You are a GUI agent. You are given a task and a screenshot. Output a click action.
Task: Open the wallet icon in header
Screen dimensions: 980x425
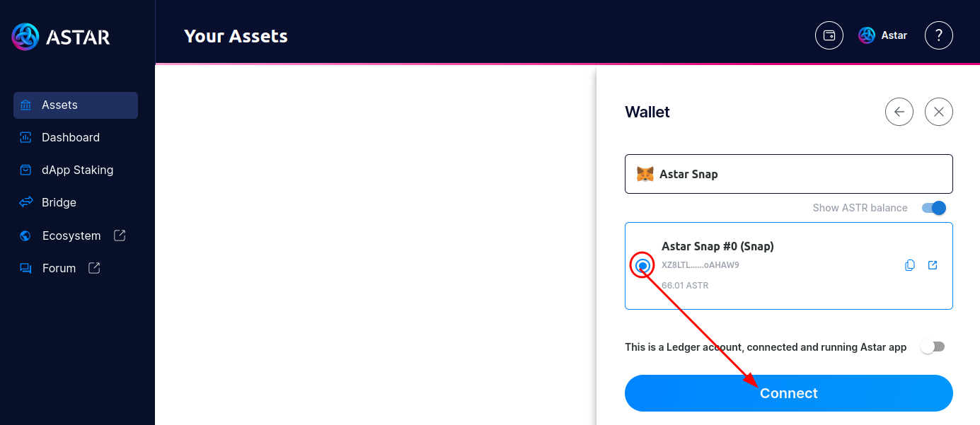tap(829, 35)
